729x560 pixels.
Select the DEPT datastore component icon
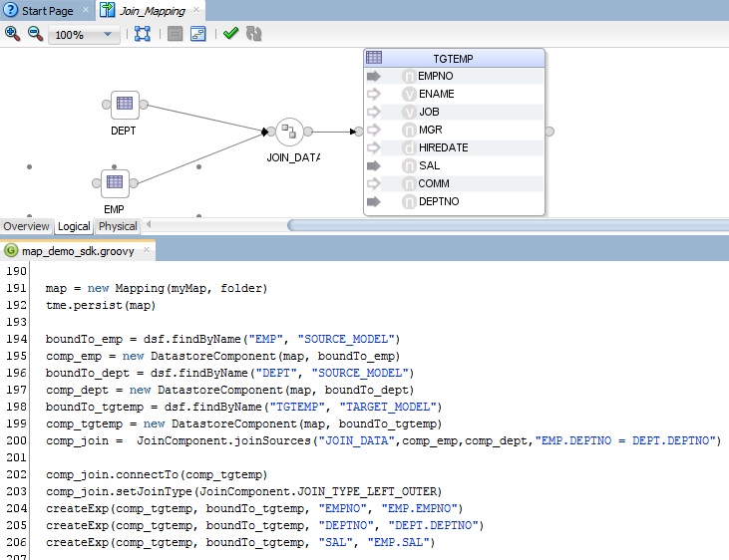(125, 104)
